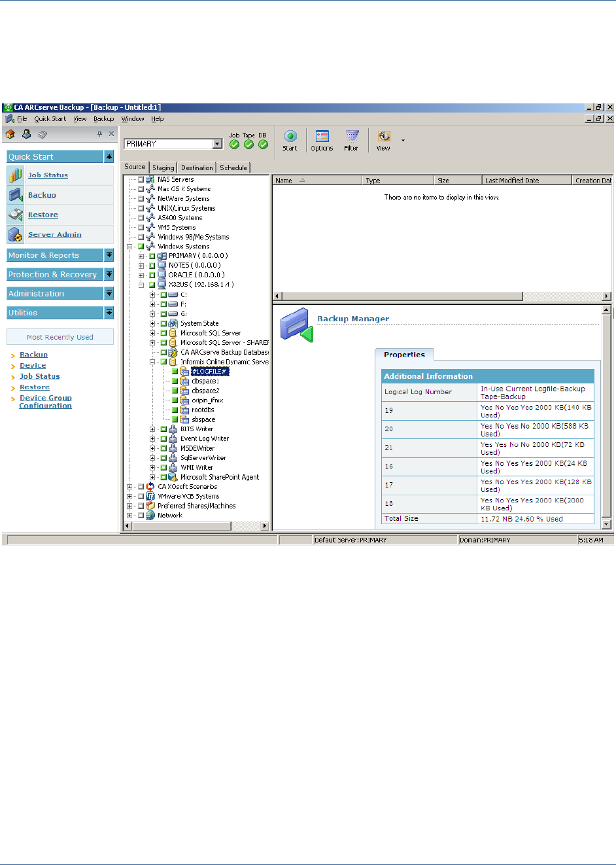Click the Job Status icon in Quick Start
This screenshot has height=865, width=616.
pyautogui.click(x=16, y=175)
